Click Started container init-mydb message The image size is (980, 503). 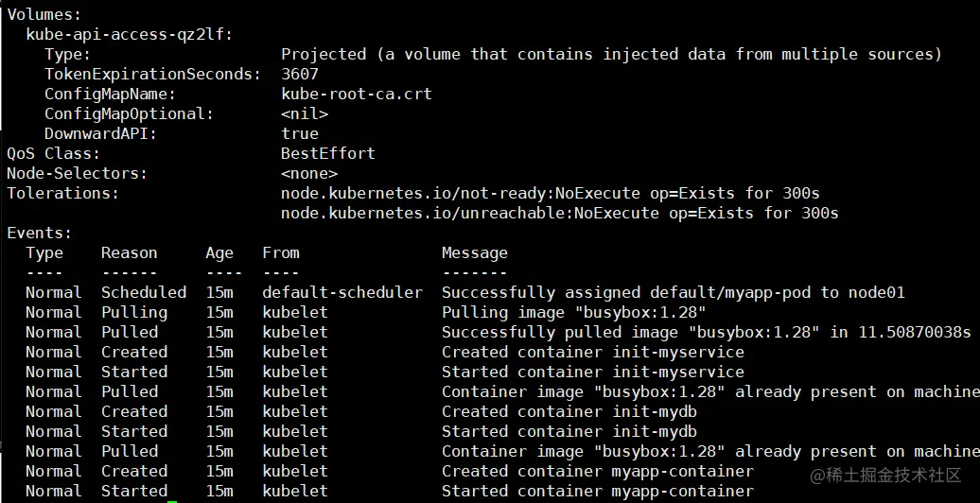coord(569,431)
